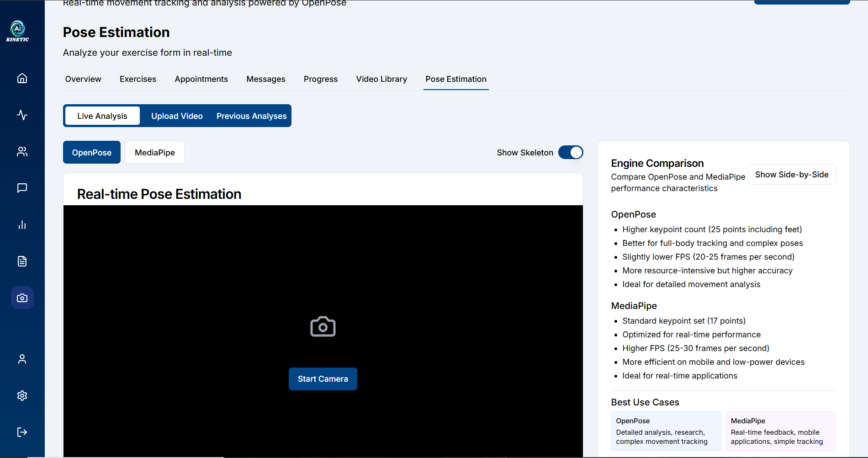Select the OpenPose engine option
Image resolution: width=868 pixels, height=458 pixels.
[x=92, y=152]
